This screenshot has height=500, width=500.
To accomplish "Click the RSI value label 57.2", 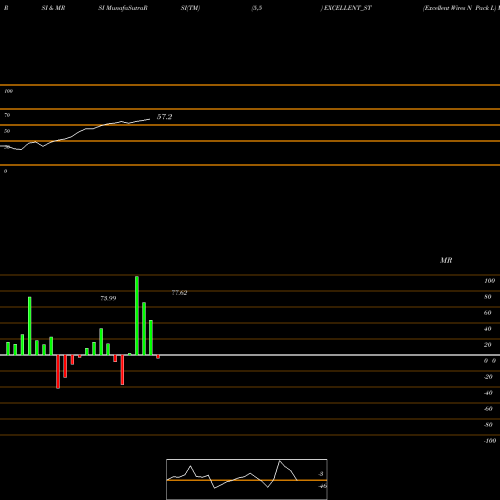I will click(x=164, y=117).
